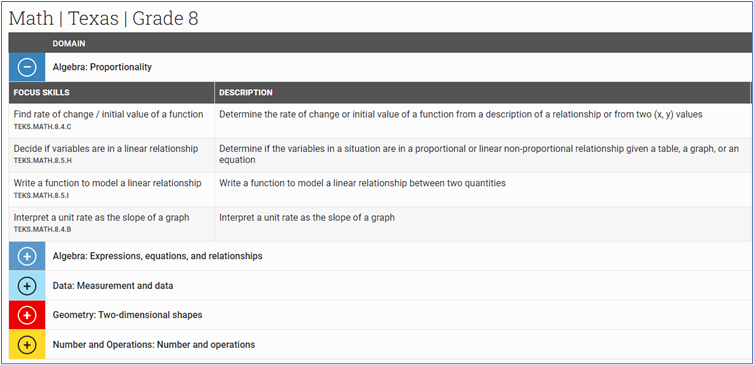Open Number and Operations row label
The image size is (754, 365).
[154, 345]
